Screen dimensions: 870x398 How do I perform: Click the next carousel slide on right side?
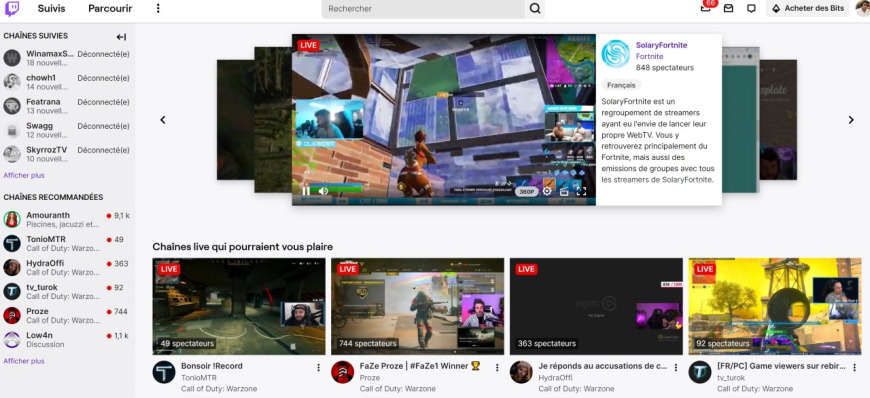pyautogui.click(x=741, y=120)
